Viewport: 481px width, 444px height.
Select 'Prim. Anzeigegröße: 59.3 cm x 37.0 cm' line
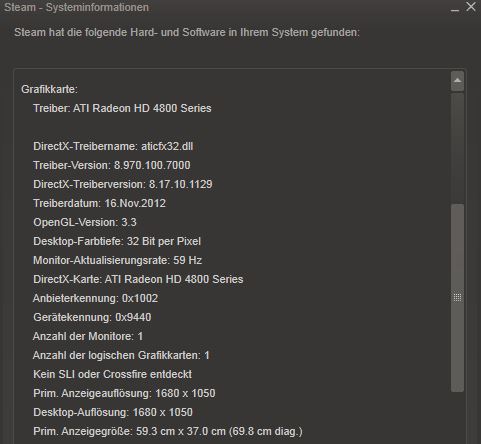(x=168, y=431)
